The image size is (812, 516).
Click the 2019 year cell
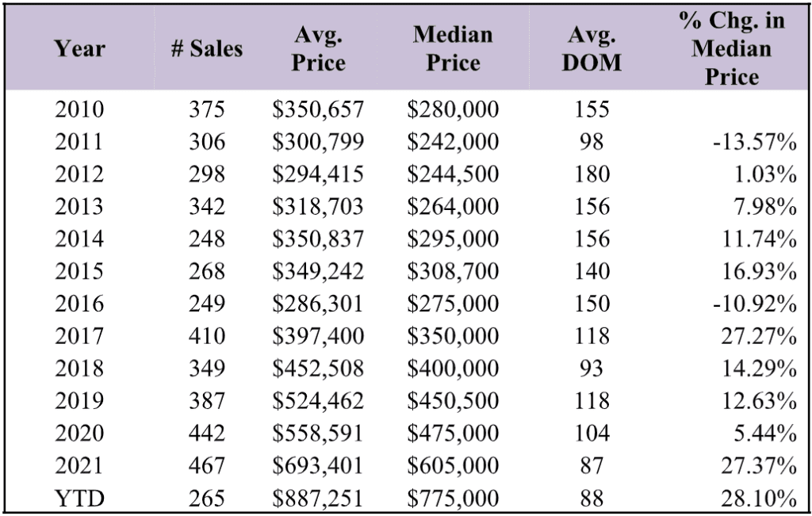(x=79, y=401)
